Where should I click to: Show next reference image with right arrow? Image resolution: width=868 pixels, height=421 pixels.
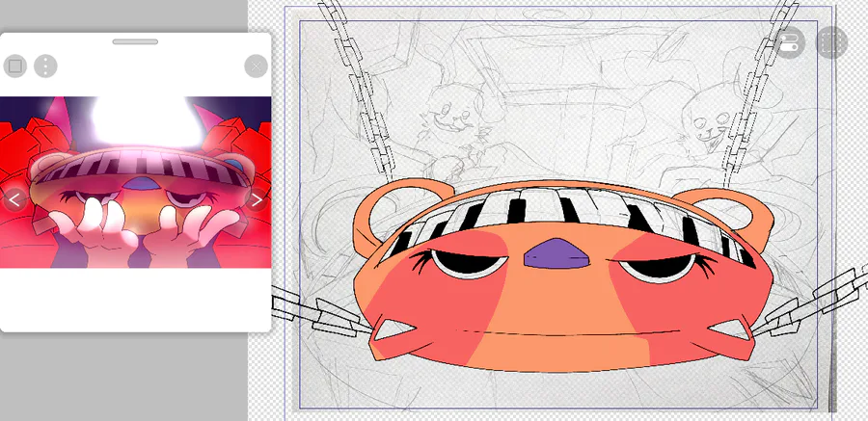coord(257,199)
